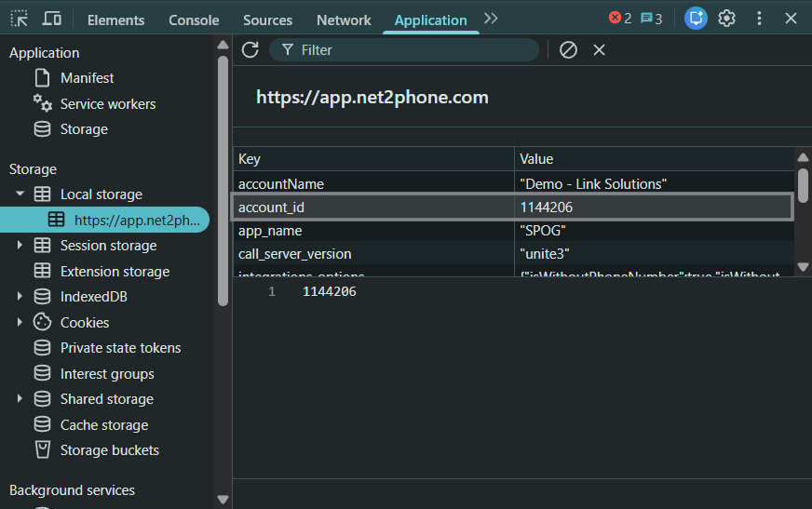812x509 pixels.
Task: Select the call_server_version key cell
Action: (373, 253)
